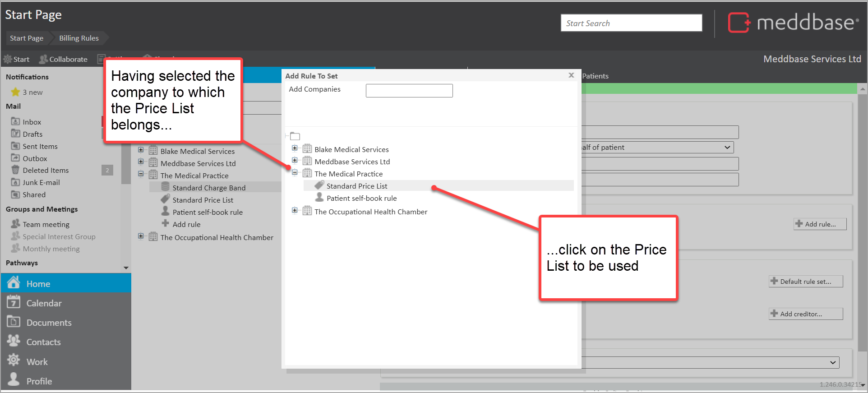Open Contacts from the sidebar icon
The width and height of the screenshot is (868, 393).
click(14, 341)
